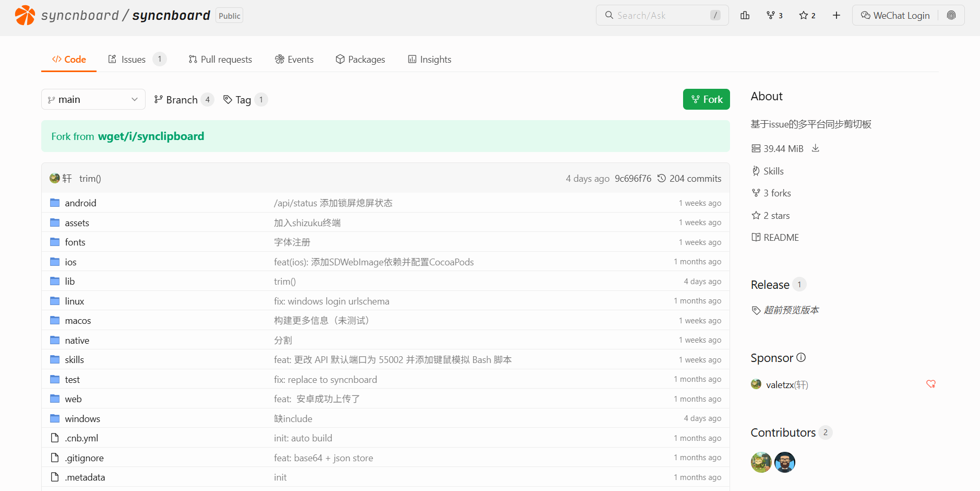The height and width of the screenshot is (491, 980).
Task: Click valetzx sponsor avatar
Action: click(x=756, y=384)
